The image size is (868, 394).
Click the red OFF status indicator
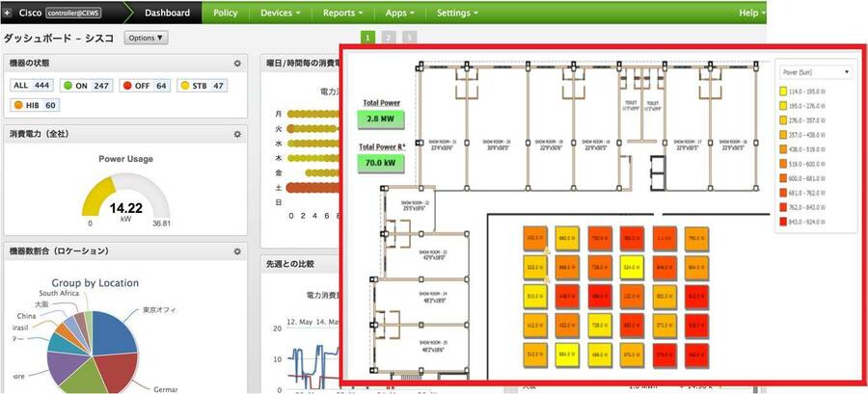[x=126, y=86]
